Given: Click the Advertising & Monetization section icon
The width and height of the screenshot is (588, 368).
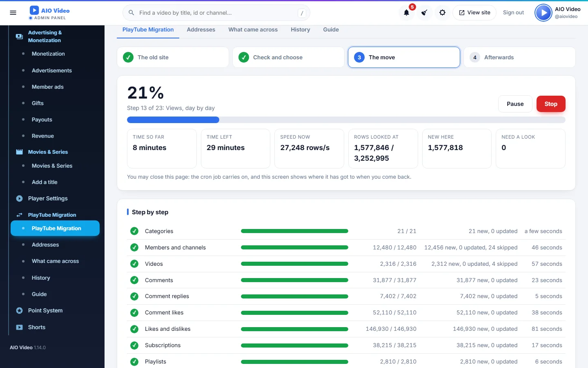Looking at the screenshot, I should coord(19,36).
